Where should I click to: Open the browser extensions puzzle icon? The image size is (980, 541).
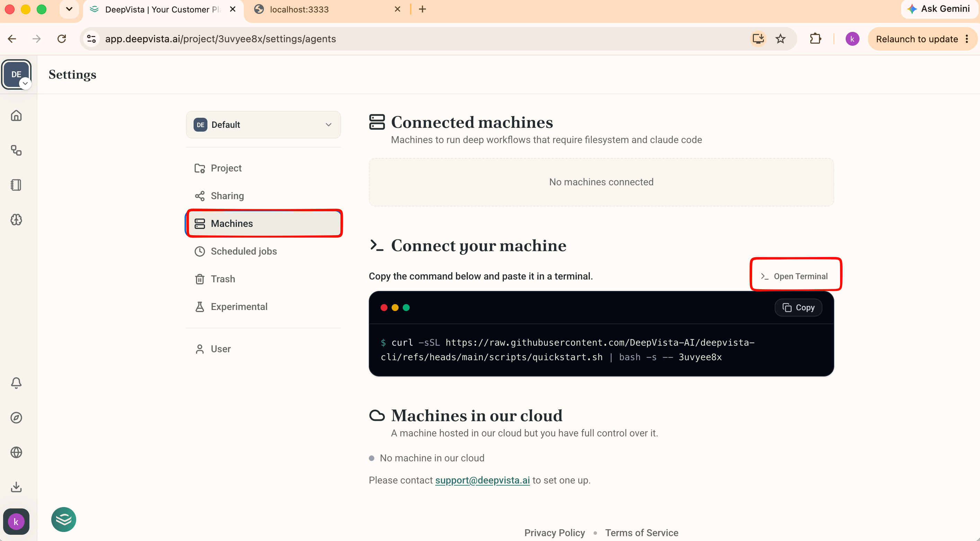815,39
